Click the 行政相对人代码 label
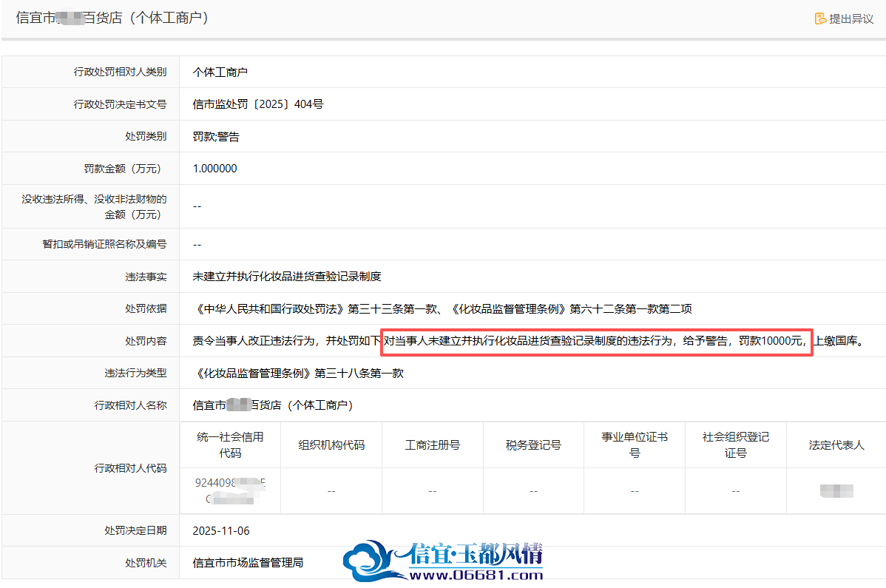The height and width of the screenshot is (588, 886). (x=130, y=467)
